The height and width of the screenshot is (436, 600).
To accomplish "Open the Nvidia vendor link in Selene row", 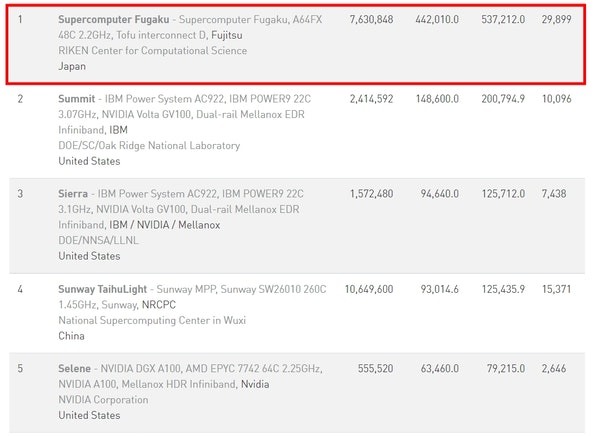I will click(x=255, y=384).
